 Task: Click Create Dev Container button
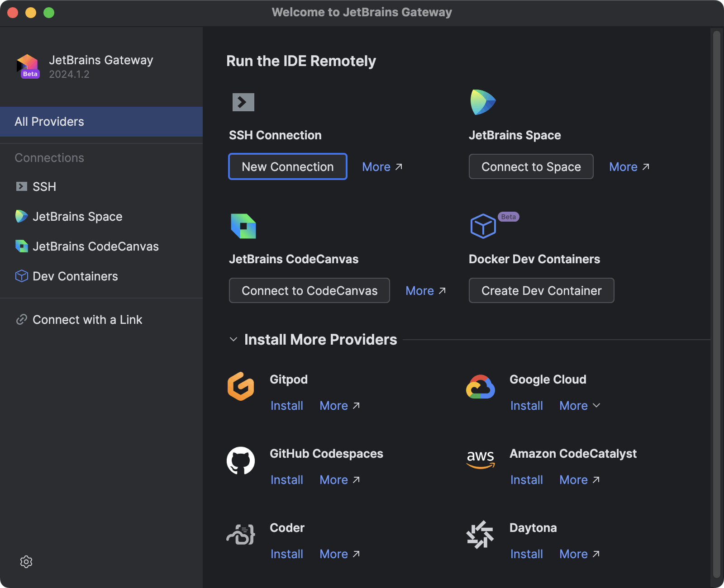[x=542, y=290]
